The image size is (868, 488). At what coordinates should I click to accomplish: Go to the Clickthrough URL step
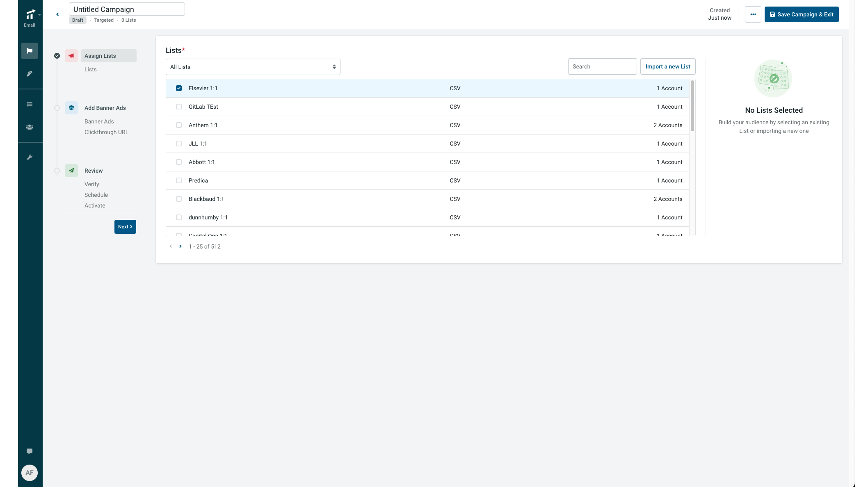(106, 132)
